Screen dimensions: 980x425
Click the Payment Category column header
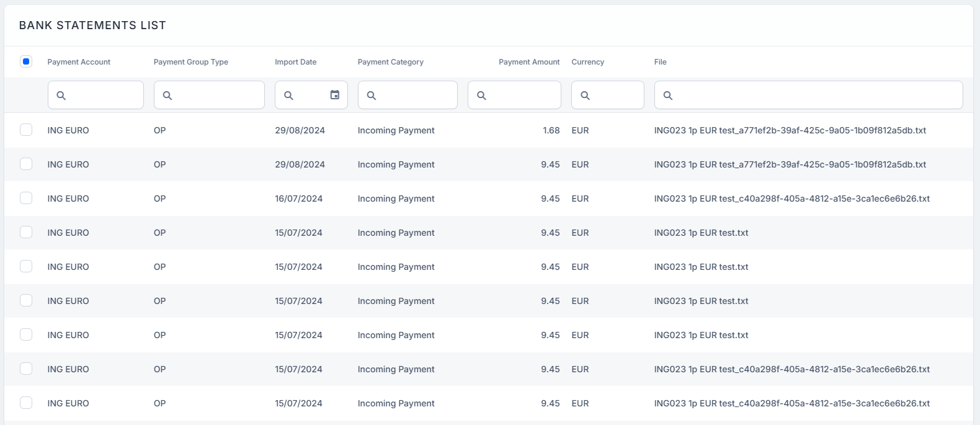[390, 62]
